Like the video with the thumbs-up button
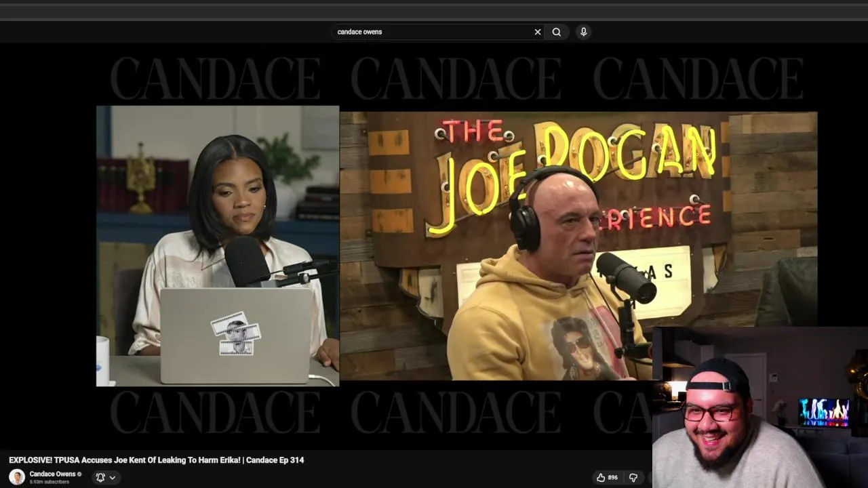This screenshot has height=488, width=868. tap(601, 477)
